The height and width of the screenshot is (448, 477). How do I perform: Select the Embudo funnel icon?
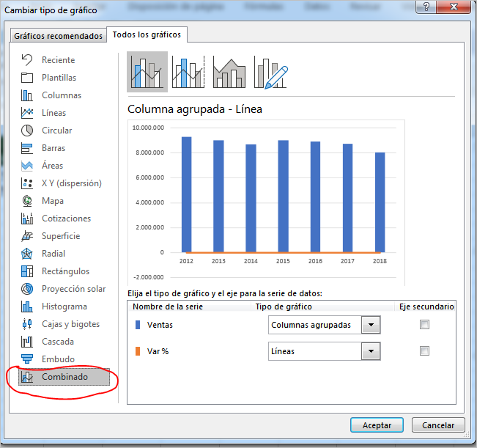click(27, 359)
